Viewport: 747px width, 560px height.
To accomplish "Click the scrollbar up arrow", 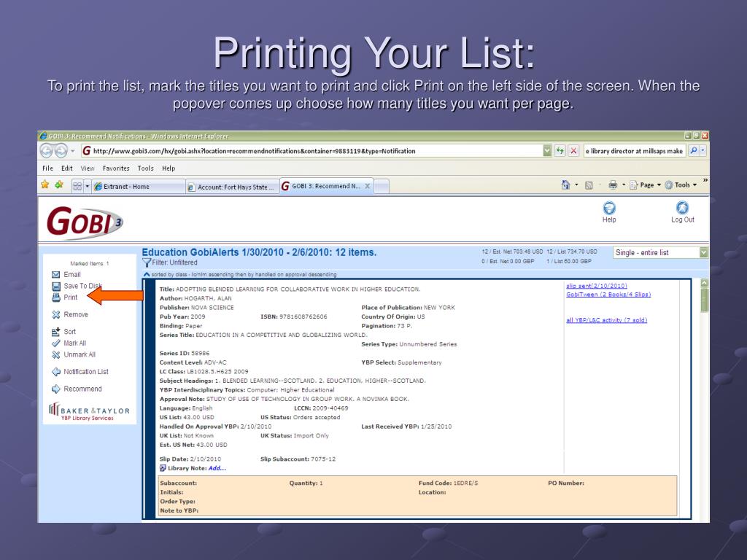I will (704, 283).
